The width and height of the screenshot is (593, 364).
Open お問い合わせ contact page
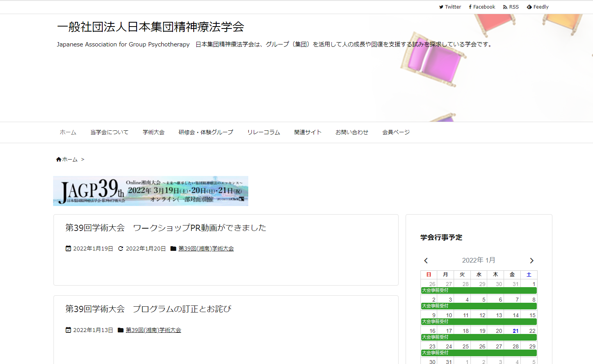point(352,132)
